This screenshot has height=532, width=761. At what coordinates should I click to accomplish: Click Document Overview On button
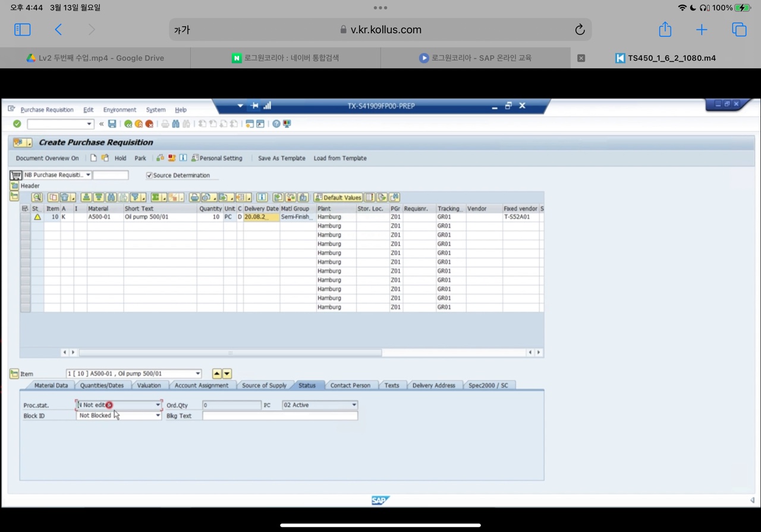coord(47,158)
